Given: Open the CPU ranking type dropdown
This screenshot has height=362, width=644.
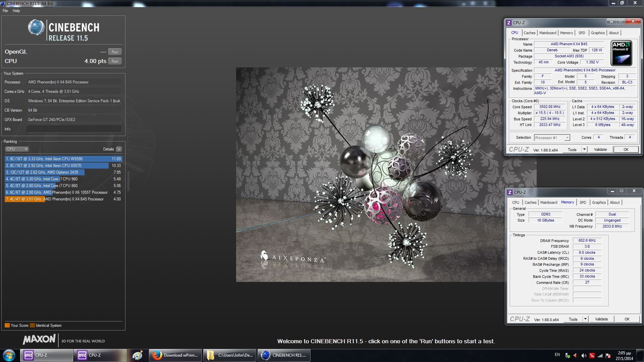Looking at the screenshot, I should pos(17,149).
